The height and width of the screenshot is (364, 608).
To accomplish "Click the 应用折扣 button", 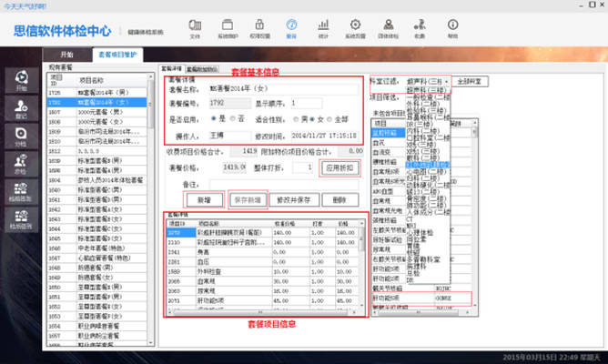I will (x=339, y=167).
